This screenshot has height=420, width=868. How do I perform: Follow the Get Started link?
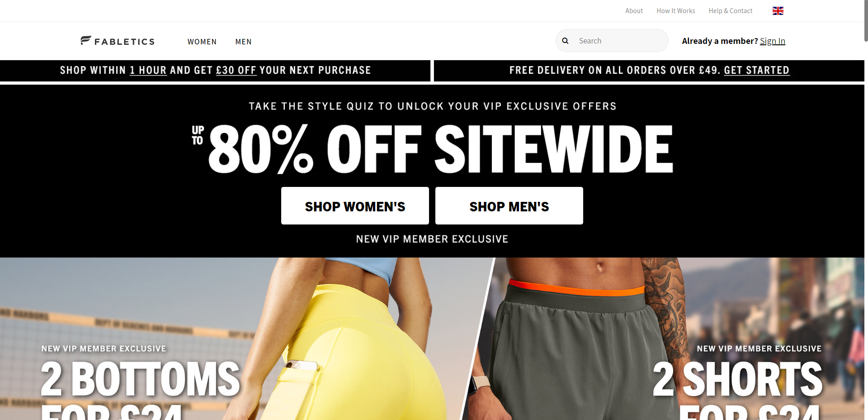click(756, 70)
